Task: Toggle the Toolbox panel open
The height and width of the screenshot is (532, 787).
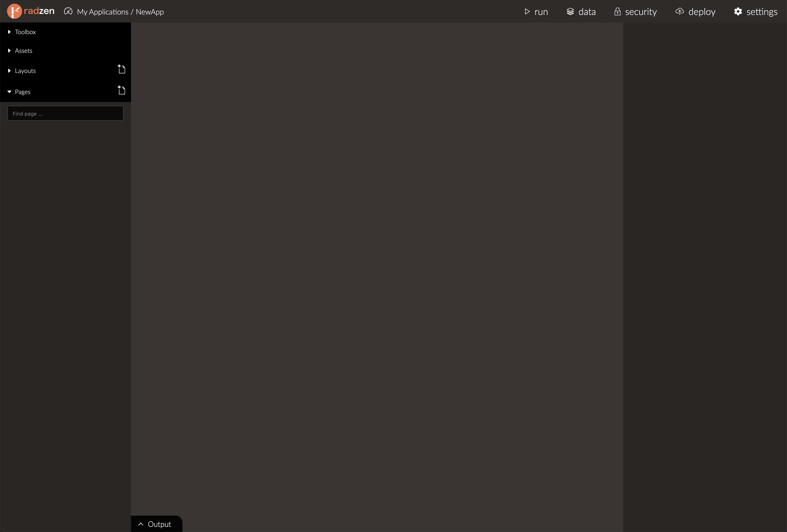Action: click(x=25, y=32)
